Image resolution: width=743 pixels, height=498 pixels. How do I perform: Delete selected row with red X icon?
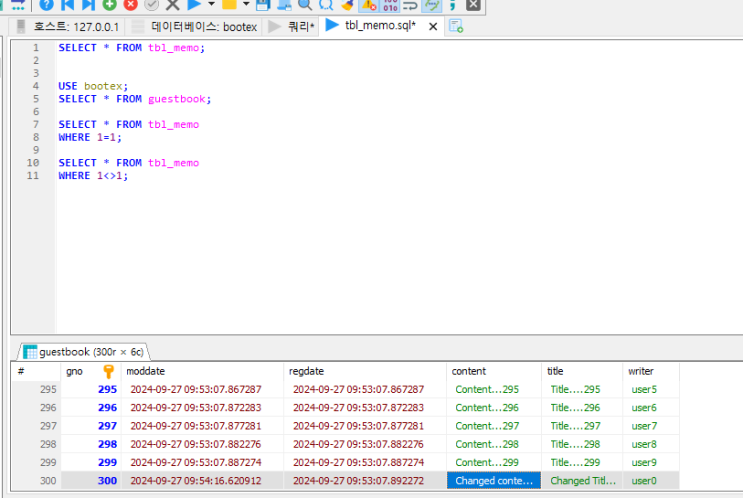tap(130, 5)
